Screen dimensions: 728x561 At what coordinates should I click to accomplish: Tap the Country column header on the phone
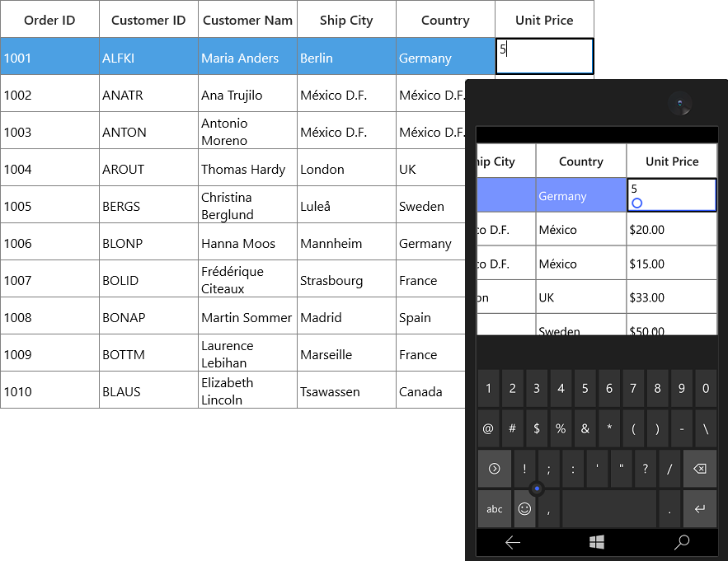click(x=581, y=161)
